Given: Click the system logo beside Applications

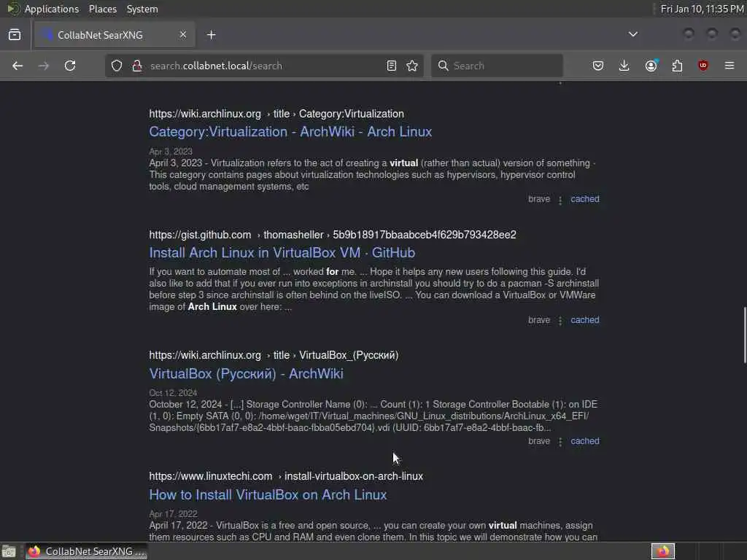Looking at the screenshot, I should (13, 9).
